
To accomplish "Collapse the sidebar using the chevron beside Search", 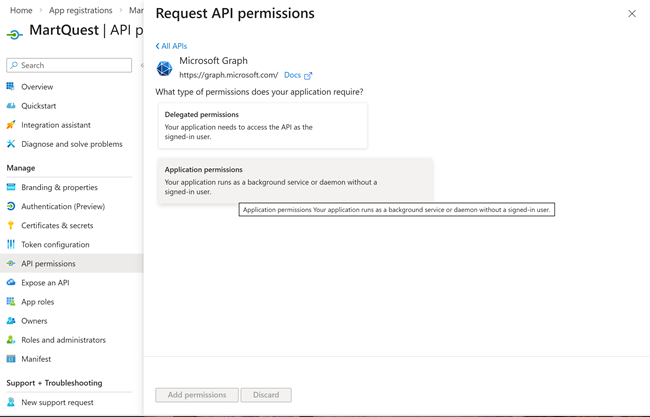I will tap(142, 65).
